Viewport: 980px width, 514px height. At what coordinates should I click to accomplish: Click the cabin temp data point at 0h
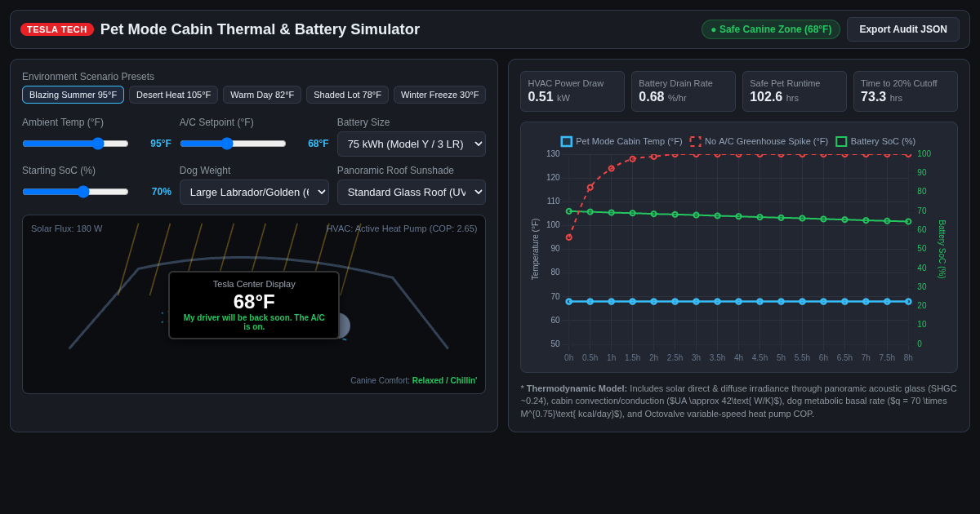click(x=569, y=301)
